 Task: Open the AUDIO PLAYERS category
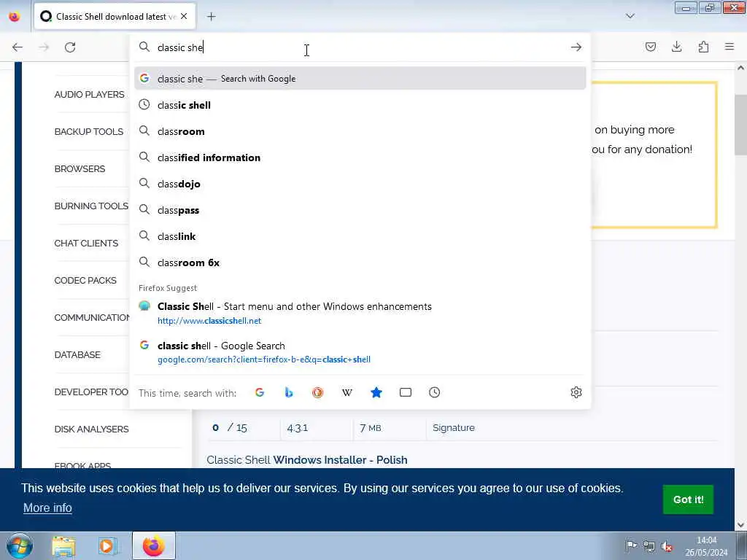(x=89, y=94)
